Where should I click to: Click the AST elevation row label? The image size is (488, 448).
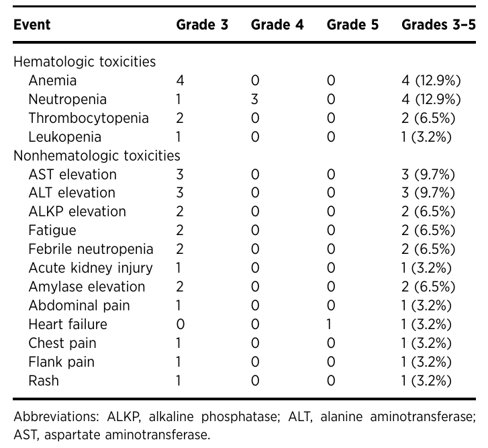point(72,175)
